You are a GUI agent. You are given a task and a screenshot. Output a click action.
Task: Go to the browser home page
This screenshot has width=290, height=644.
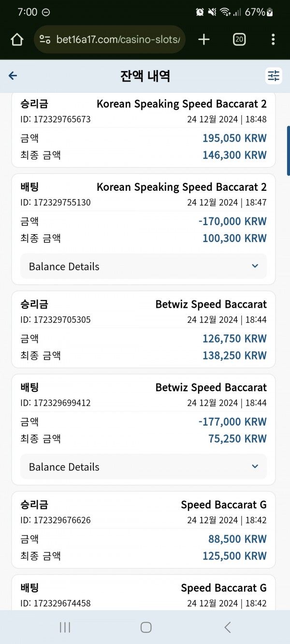click(17, 40)
